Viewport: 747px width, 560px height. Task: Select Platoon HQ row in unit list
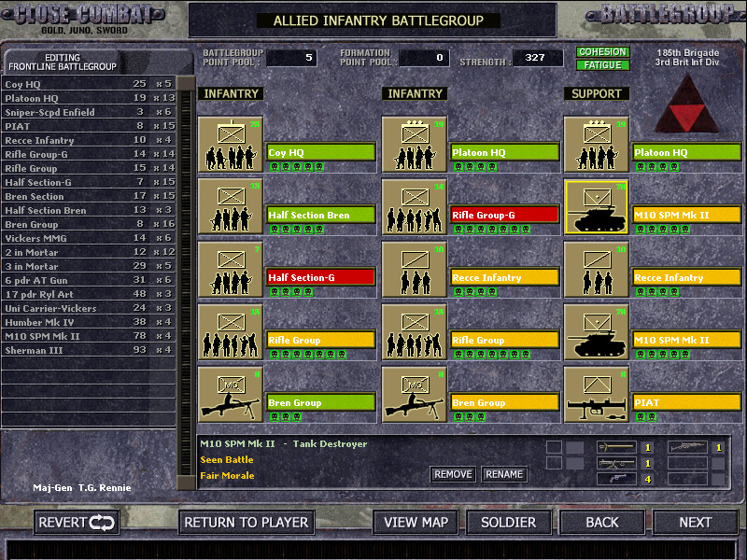click(x=89, y=98)
